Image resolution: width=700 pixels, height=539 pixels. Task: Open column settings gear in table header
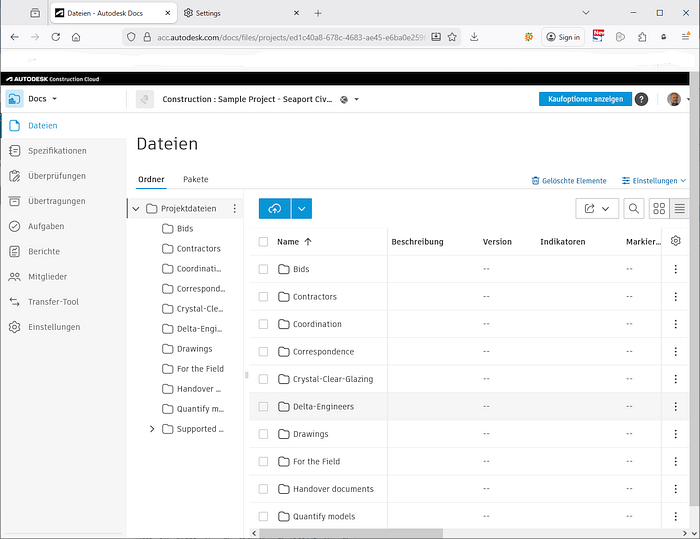(675, 241)
